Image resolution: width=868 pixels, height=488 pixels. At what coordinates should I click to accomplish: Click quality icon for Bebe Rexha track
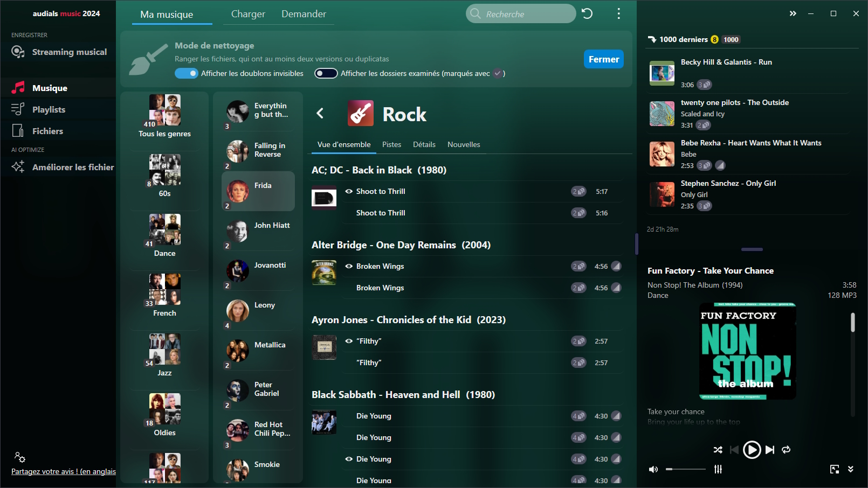pyautogui.click(x=720, y=165)
